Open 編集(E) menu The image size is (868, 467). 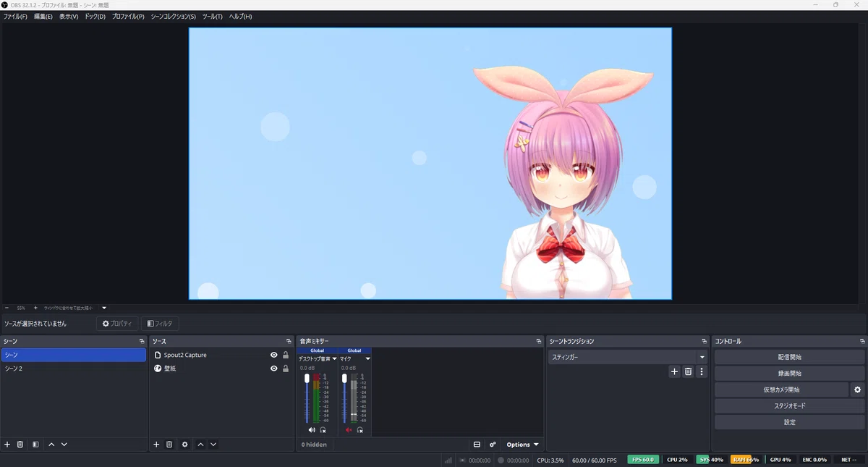pyautogui.click(x=43, y=16)
